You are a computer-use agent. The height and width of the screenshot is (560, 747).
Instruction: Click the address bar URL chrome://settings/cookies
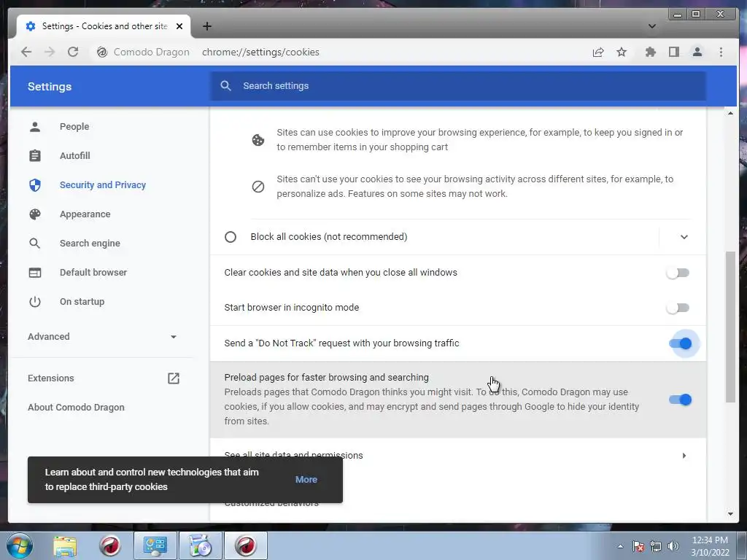(x=260, y=52)
